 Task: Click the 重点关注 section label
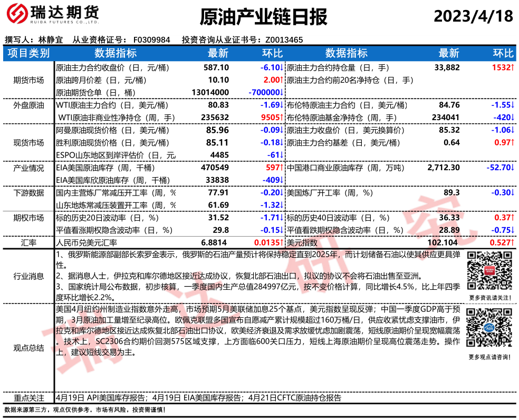[28, 398]
